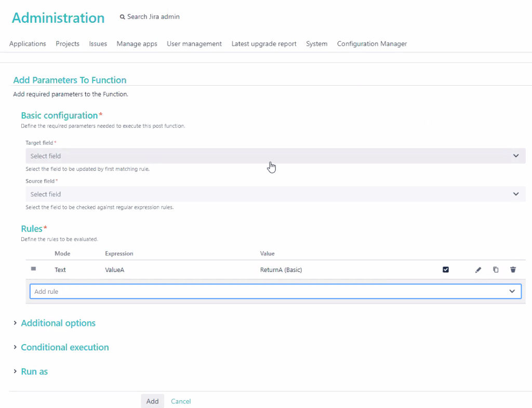Open the Target field dropdown

click(275, 156)
